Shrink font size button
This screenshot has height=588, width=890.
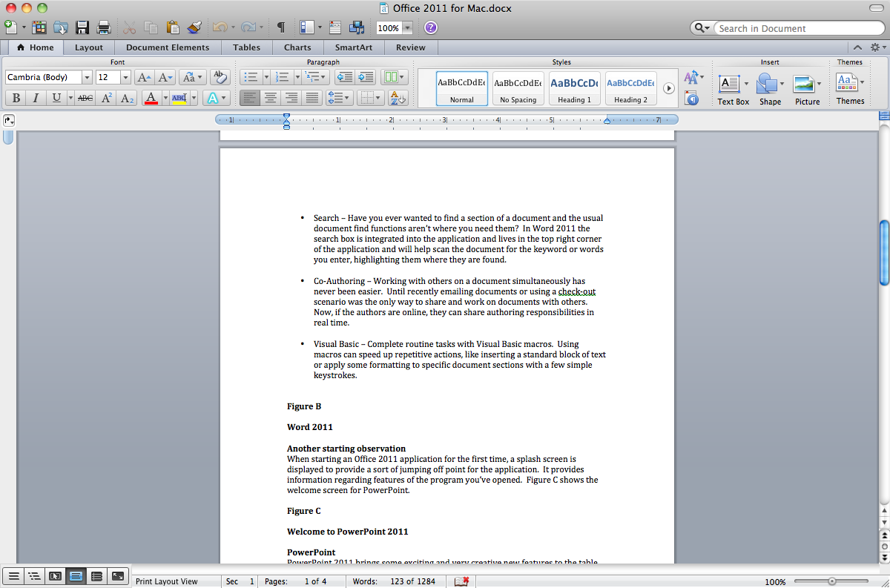click(165, 77)
